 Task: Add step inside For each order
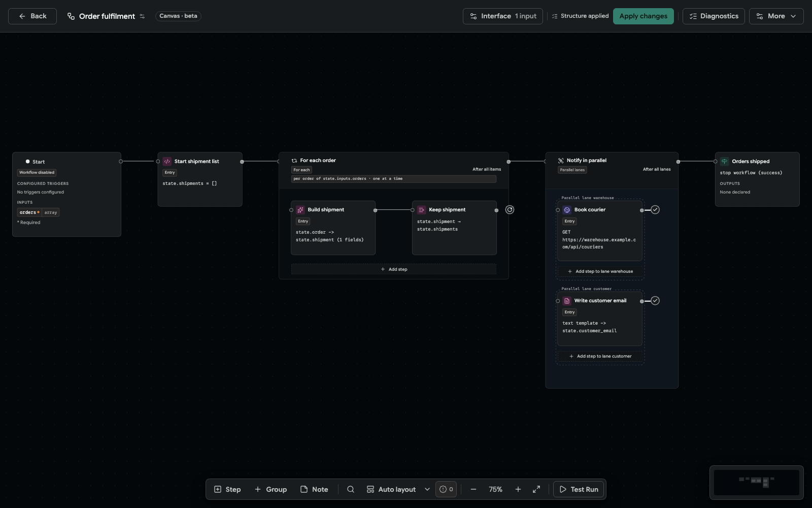394,269
